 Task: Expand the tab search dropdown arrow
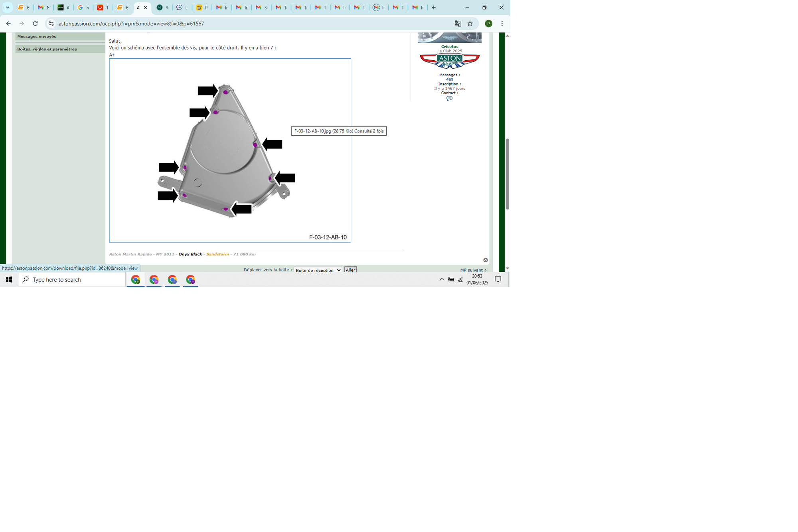7,8
